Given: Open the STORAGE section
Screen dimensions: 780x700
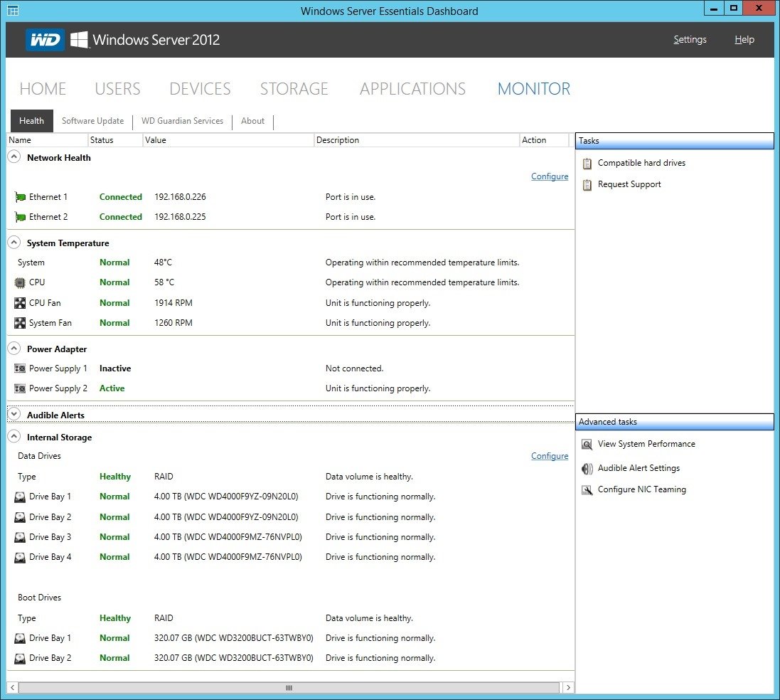Looking at the screenshot, I should [x=294, y=89].
